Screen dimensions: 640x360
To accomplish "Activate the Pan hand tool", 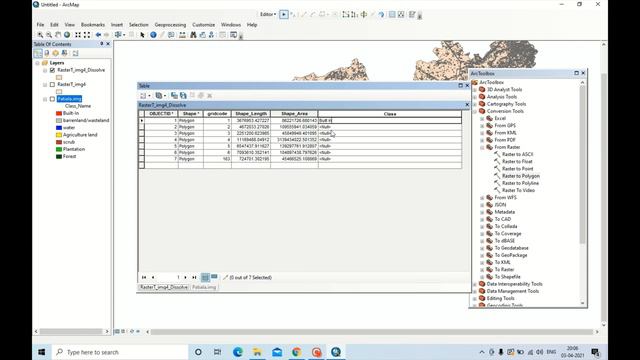I will (58, 35).
